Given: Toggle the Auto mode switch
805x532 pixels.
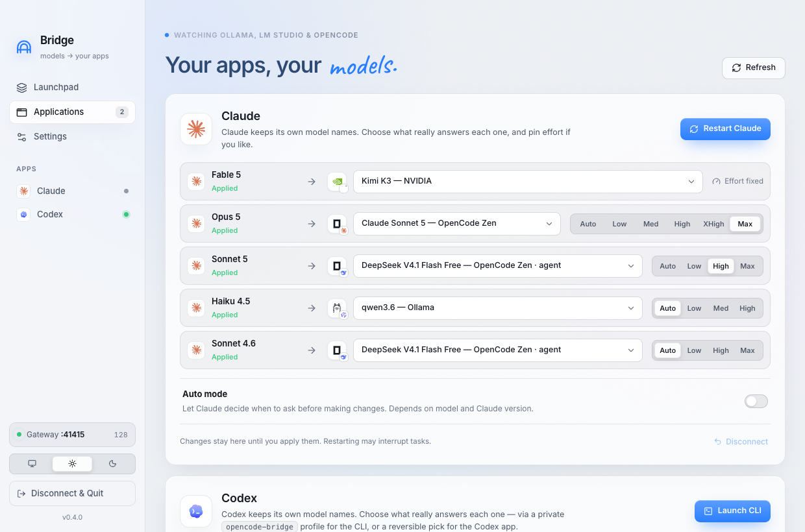Looking at the screenshot, I should point(756,402).
